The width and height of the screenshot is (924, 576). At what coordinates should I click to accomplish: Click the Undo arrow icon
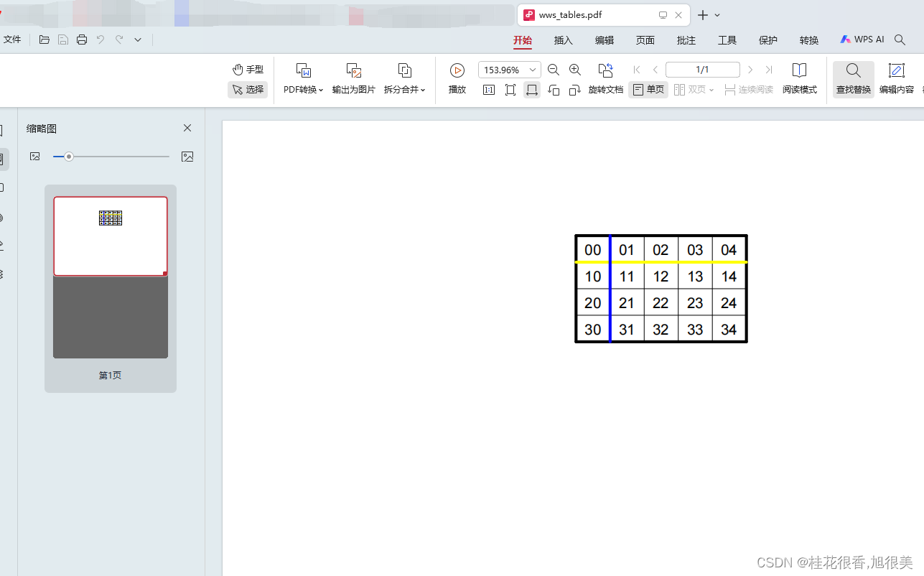[101, 40]
